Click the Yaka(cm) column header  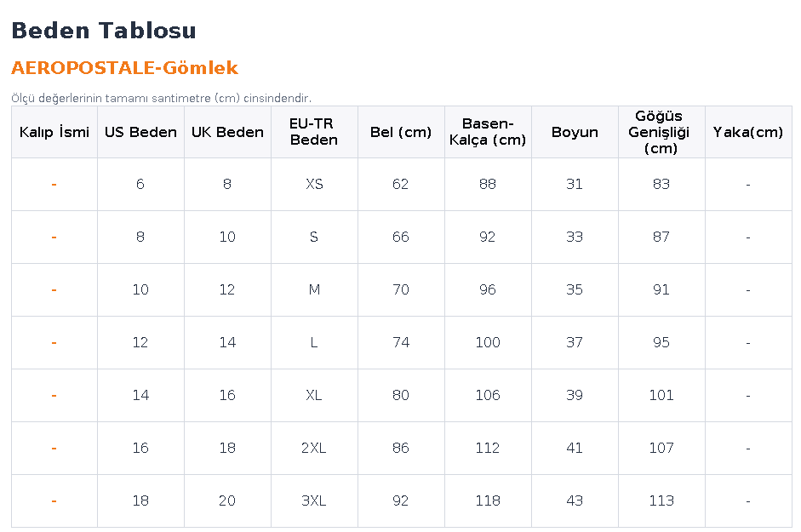coord(748,132)
